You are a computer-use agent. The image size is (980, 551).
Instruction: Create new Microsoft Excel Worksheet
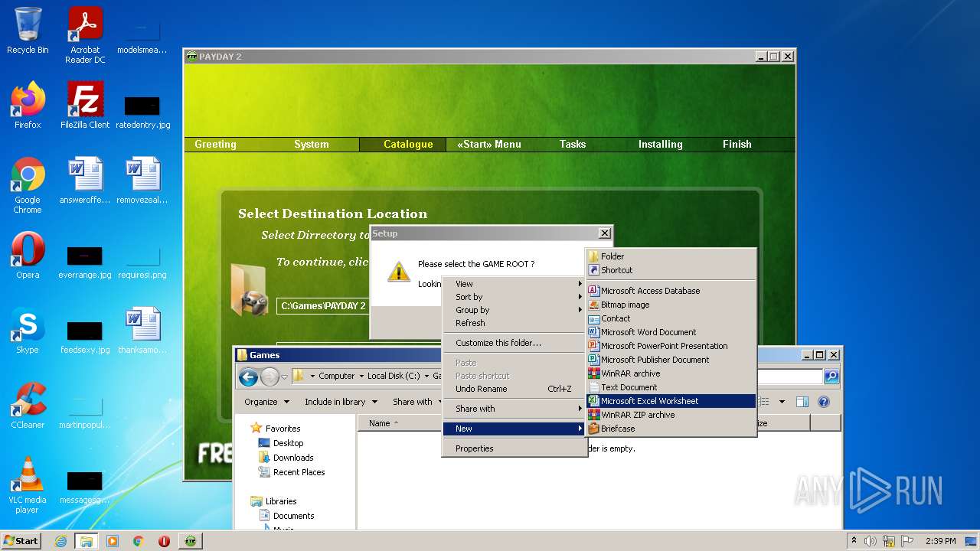click(x=671, y=401)
